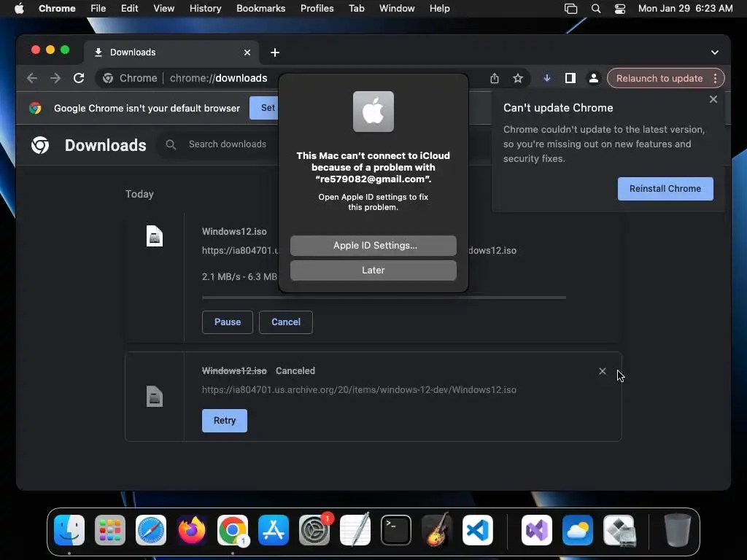
Task: Click Reinstall Chrome
Action: point(665,189)
